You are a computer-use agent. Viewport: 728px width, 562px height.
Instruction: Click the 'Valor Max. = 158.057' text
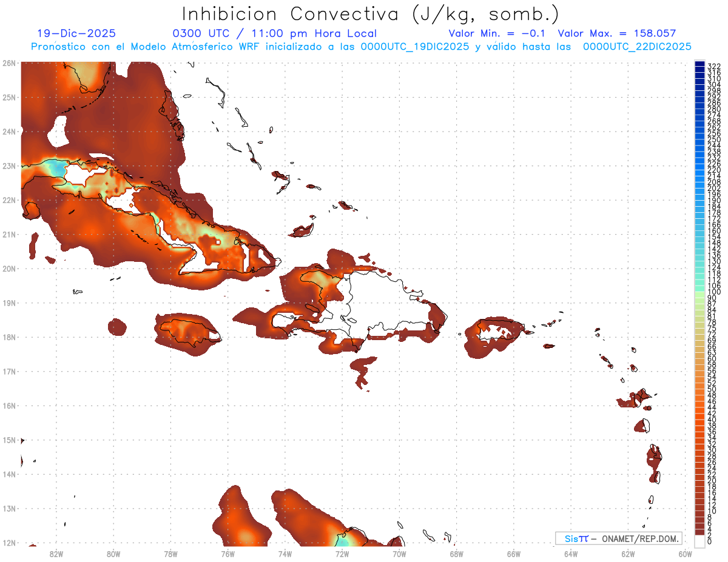[x=616, y=34]
